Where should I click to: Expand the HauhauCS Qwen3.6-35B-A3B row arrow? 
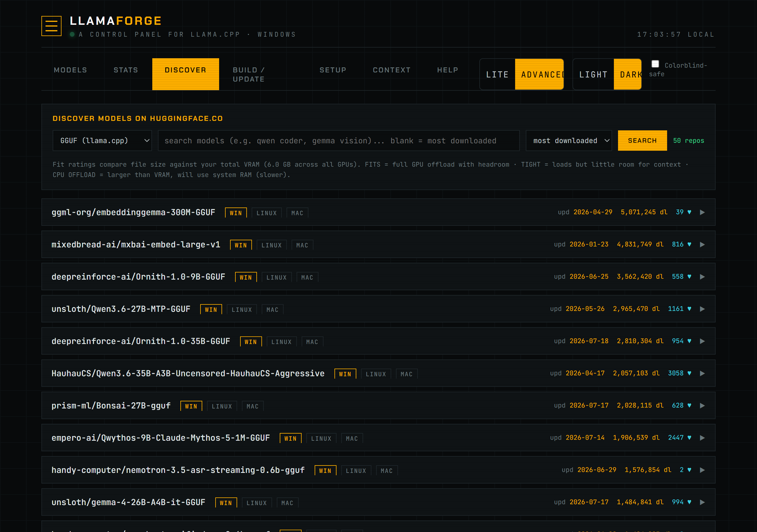[x=702, y=374]
